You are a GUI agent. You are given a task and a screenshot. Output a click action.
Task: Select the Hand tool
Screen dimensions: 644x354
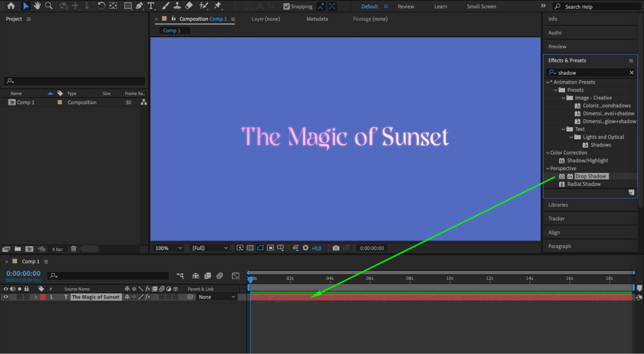tap(37, 5)
